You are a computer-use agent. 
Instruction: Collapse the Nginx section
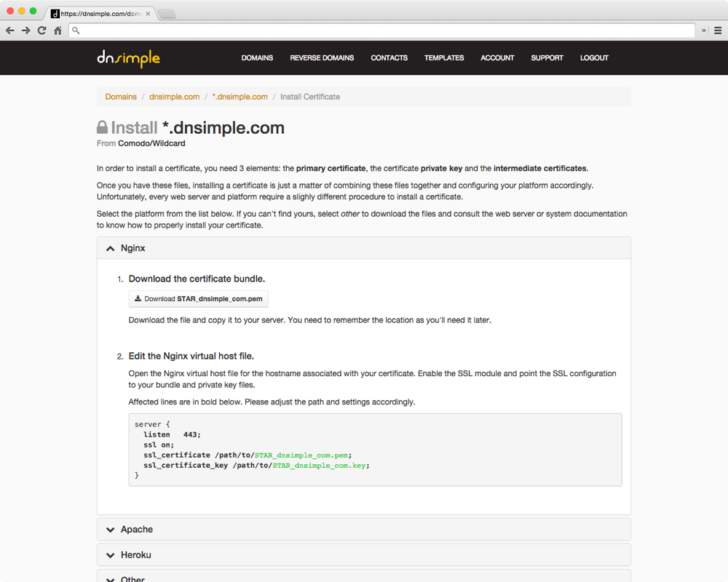point(363,248)
